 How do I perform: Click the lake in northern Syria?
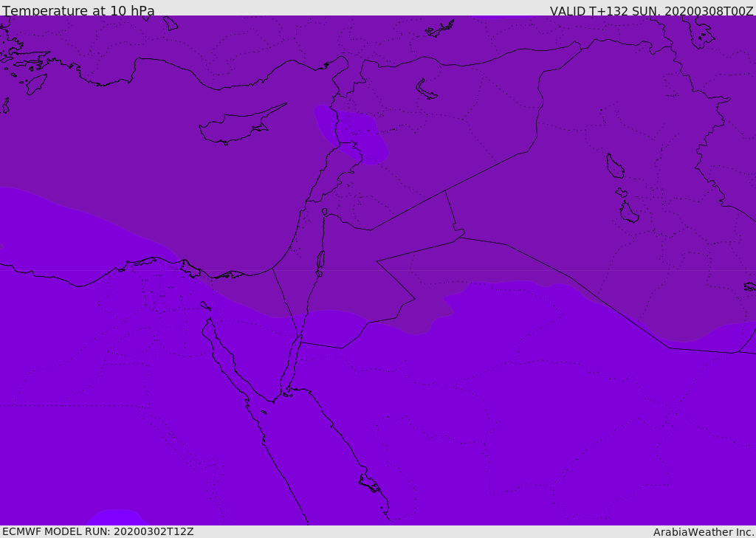426,89
